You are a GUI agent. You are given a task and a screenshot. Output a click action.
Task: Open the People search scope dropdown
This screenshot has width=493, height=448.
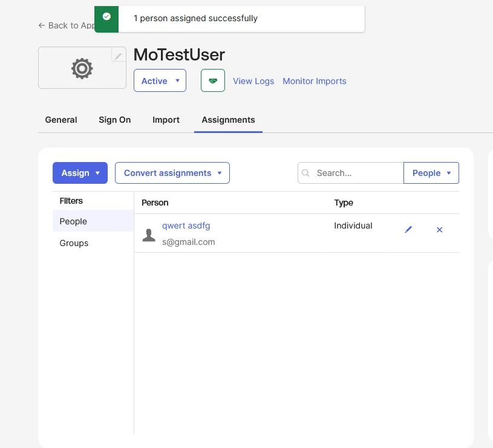pyautogui.click(x=431, y=173)
